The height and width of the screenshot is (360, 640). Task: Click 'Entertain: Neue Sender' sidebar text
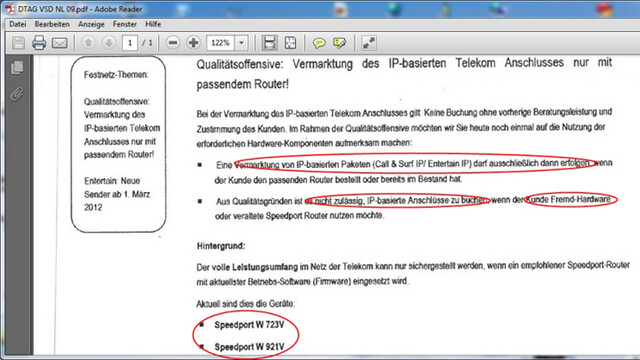coord(112,187)
